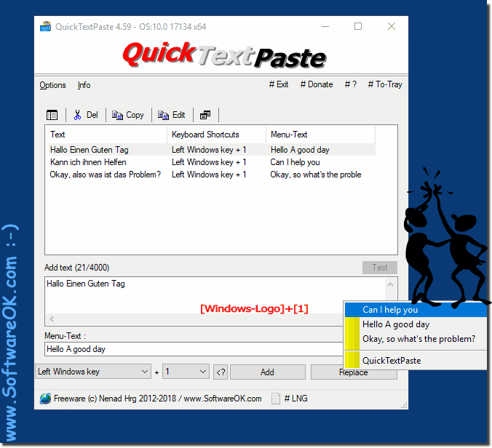Click the Text column header
This screenshot has height=448, width=492.
click(x=107, y=135)
